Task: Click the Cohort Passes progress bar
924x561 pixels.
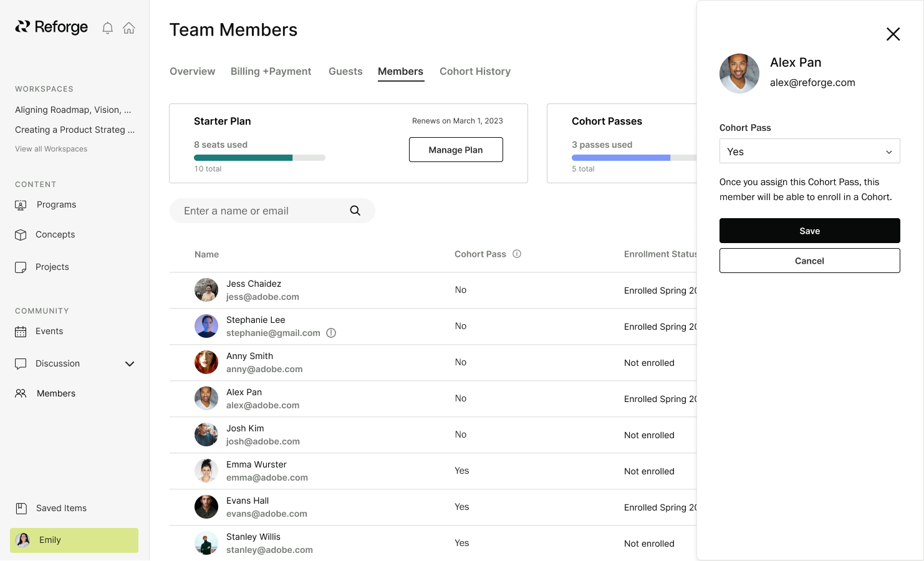Action: 634,158
